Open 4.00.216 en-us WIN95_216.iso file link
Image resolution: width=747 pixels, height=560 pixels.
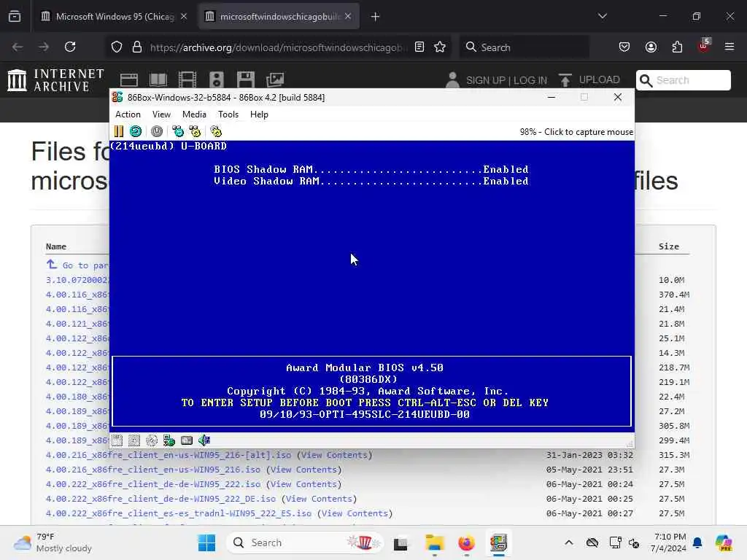(153, 470)
